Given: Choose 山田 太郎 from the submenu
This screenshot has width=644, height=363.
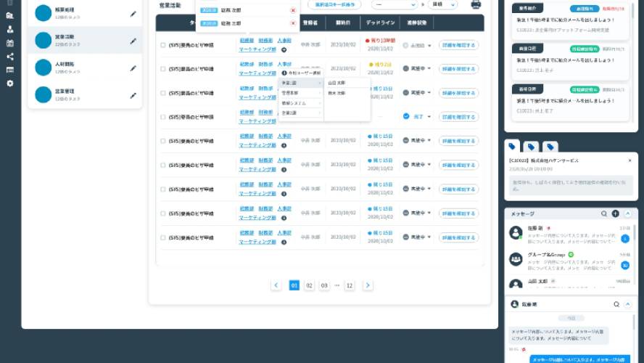Looking at the screenshot, I should [x=347, y=83].
